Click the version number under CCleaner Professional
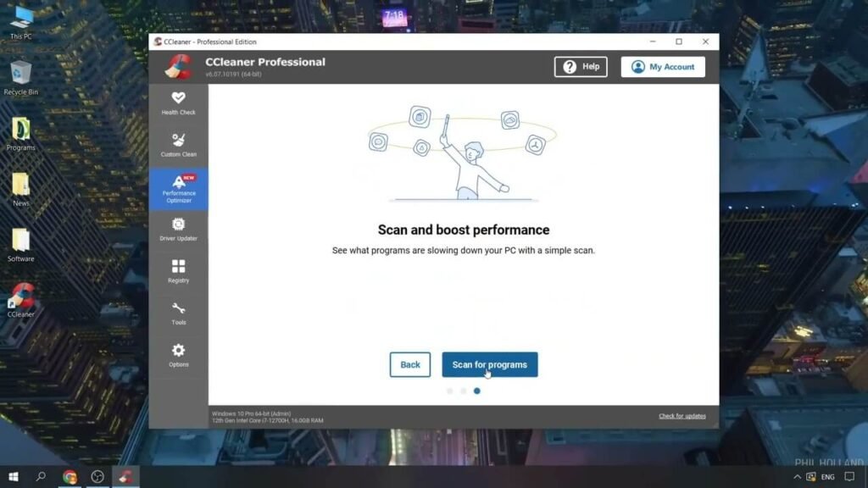The height and width of the screenshot is (488, 868). click(x=233, y=75)
